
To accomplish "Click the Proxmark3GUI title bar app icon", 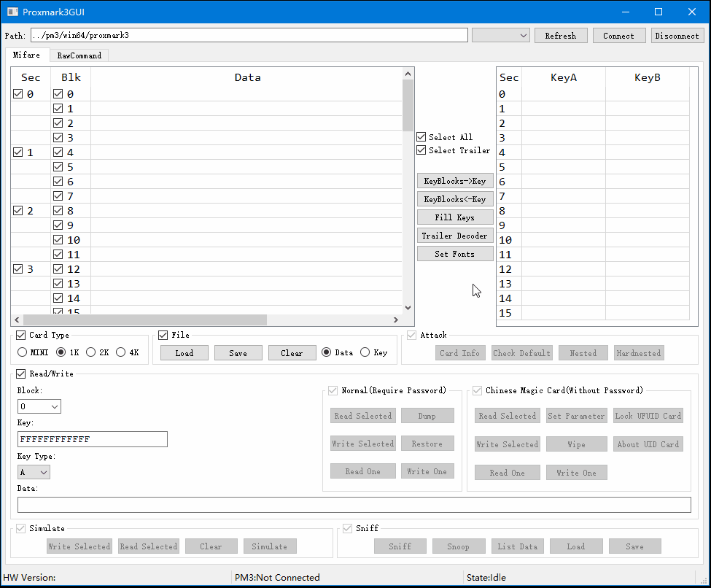I will pos(12,12).
